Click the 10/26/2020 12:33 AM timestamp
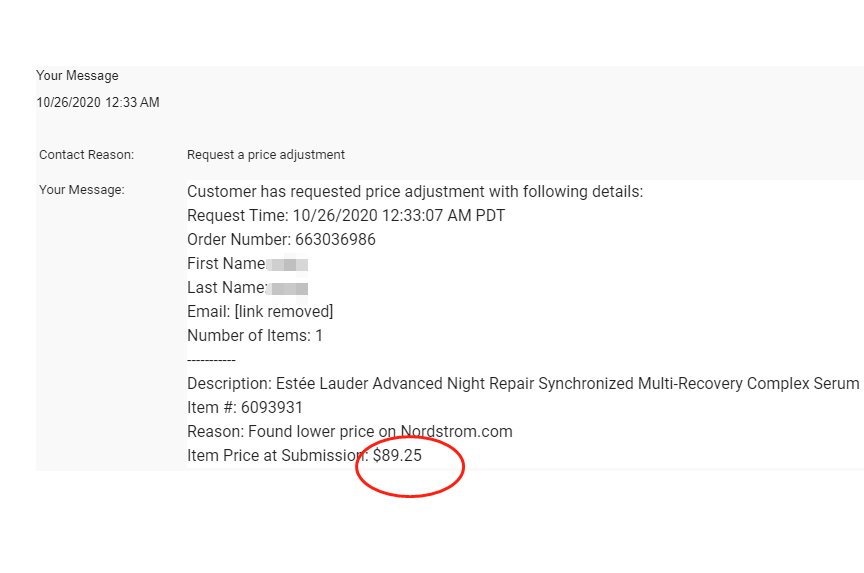Image resolution: width=864 pixels, height=573 pixels. [x=97, y=102]
